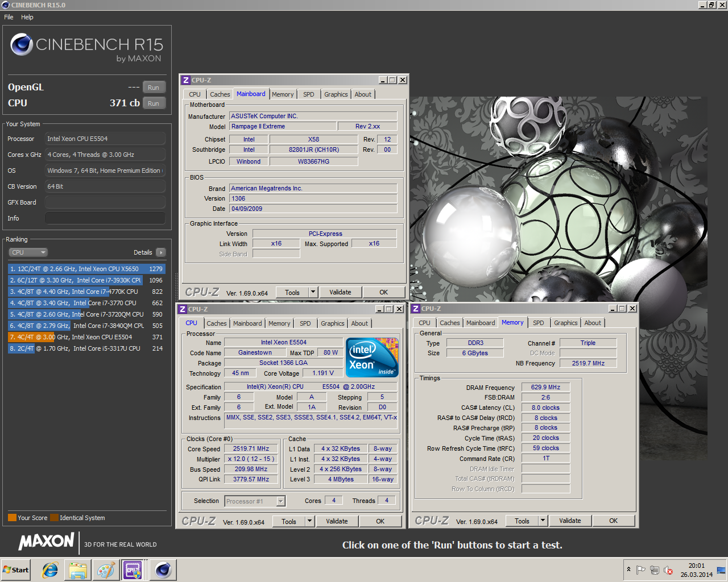Open the ranking Details arrow button

[160, 252]
